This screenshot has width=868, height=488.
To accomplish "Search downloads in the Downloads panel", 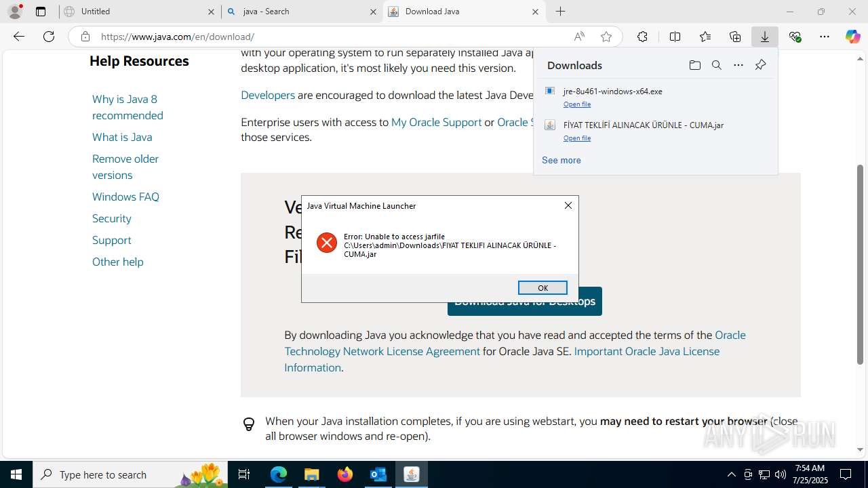I will pos(716,65).
